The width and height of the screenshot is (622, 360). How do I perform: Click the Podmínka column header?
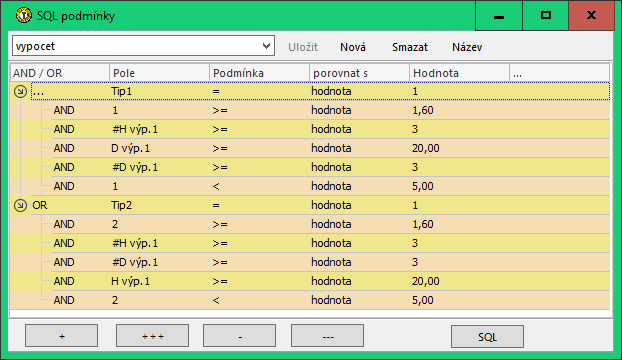pyautogui.click(x=259, y=73)
